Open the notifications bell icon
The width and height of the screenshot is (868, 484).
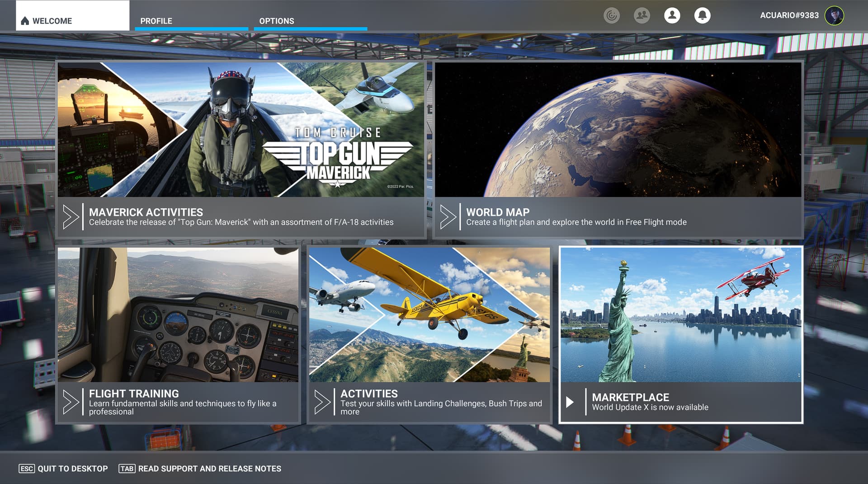[702, 15]
